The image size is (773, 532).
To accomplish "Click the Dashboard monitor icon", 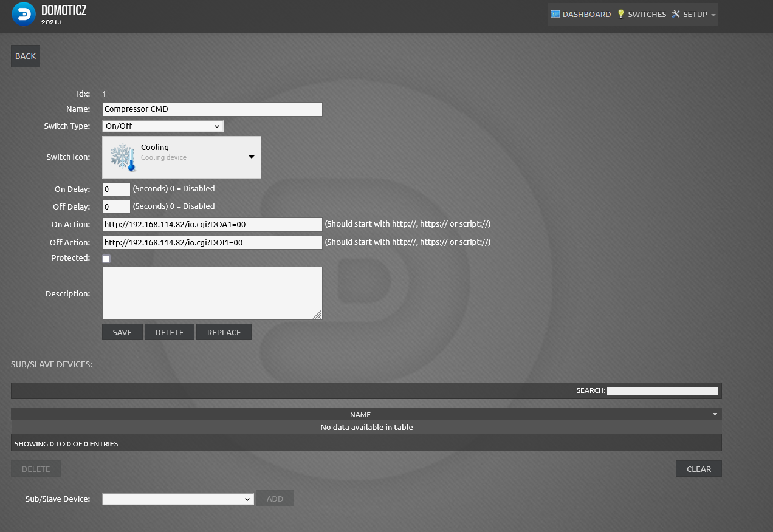I will (x=555, y=14).
